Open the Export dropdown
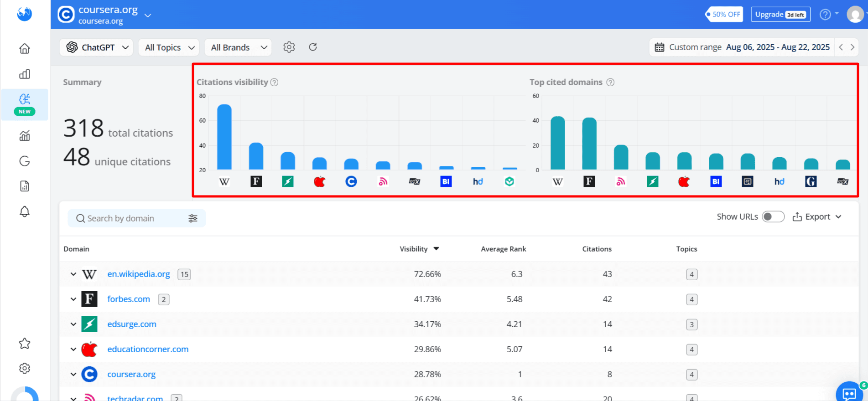The height and width of the screenshot is (401, 868). click(817, 217)
